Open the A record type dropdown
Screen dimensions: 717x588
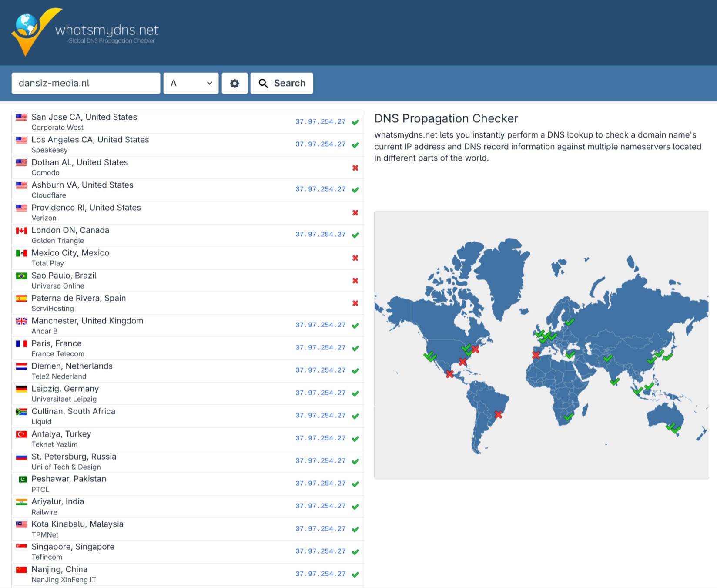point(191,83)
